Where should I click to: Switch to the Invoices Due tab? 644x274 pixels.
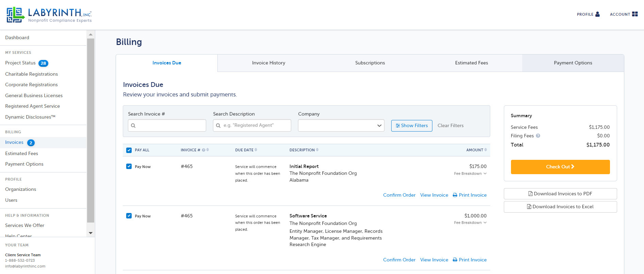click(167, 63)
